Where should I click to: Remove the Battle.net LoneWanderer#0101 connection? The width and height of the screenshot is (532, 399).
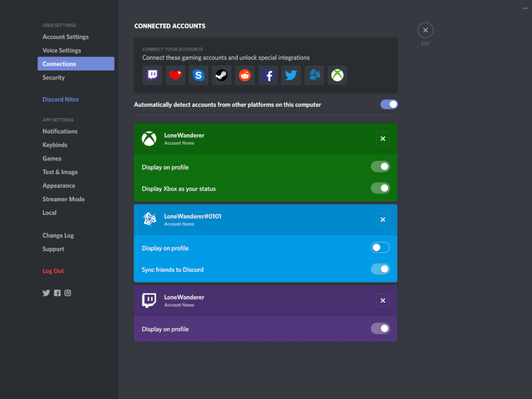pyautogui.click(x=383, y=220)
